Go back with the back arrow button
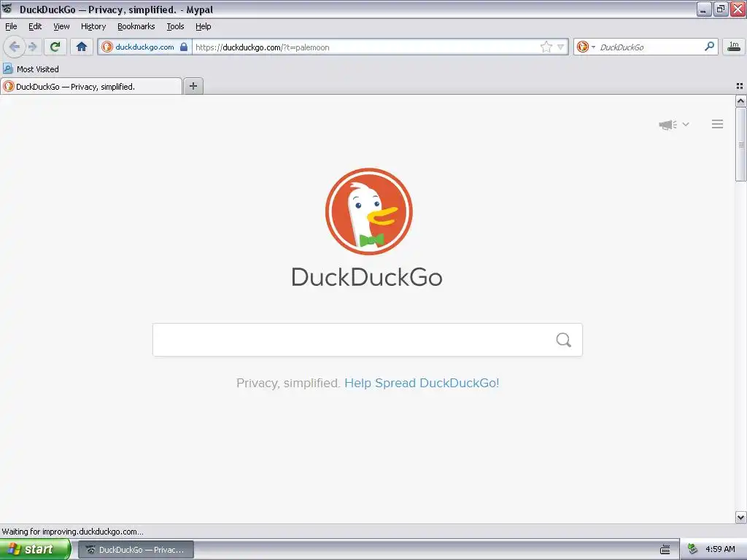 (15, 47)
